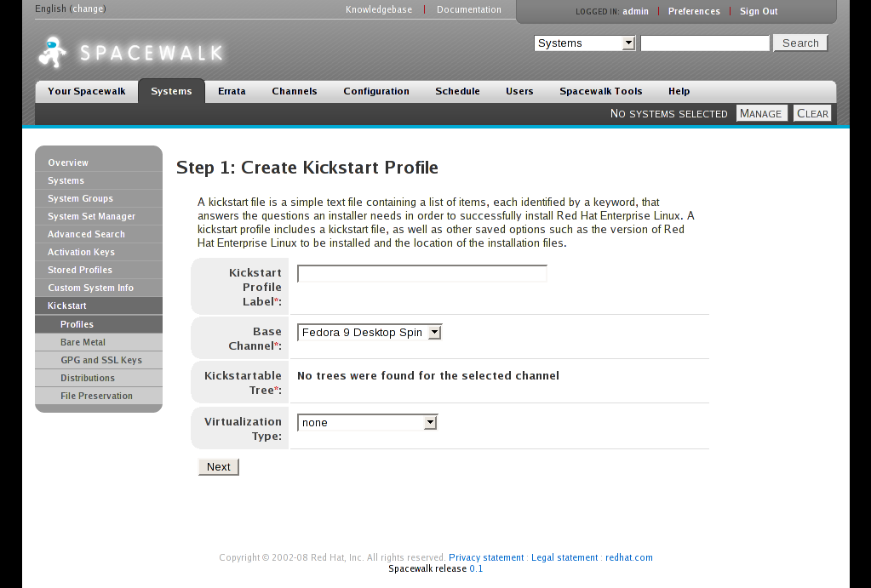This screenshot has height=588, width=871.
Task: Open the Base Channel dropdown
Action: point(370,332)
